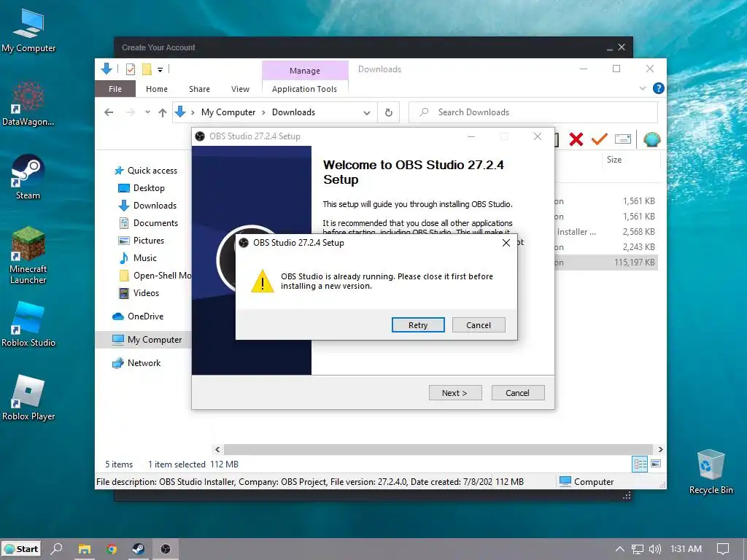The width and height of the screenshot is (747, 560).
Task: Open Explorer help question mark icon
Action: [659, 88]
